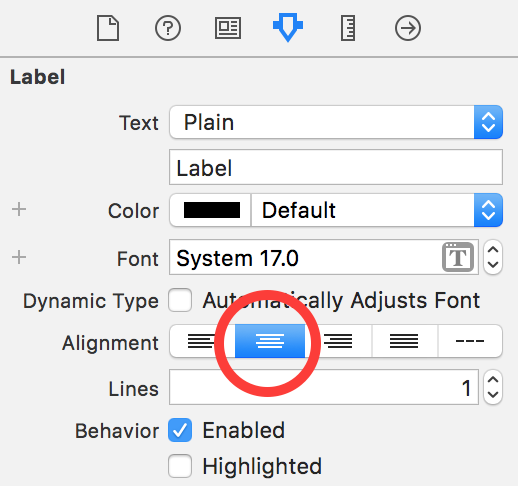The height and width of the screenshot is (486, 518).
Task: Open the Text type Plain dropdown
Action: (336, 122)
